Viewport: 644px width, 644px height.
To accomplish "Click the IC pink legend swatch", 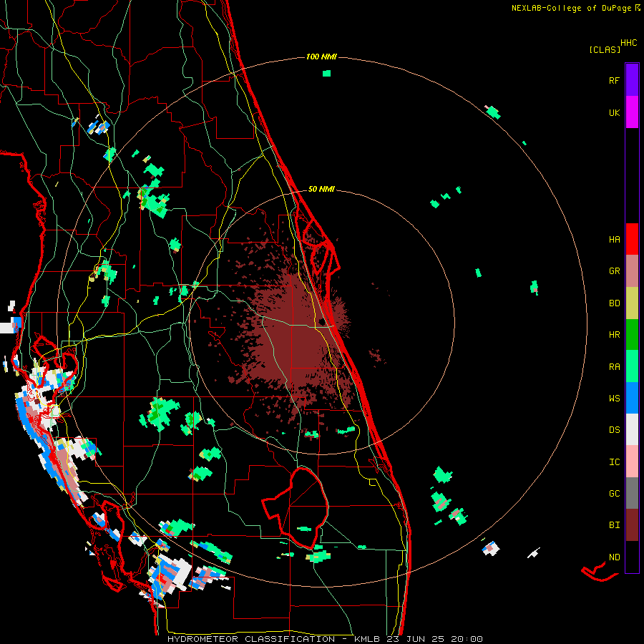I will [632, 462].
